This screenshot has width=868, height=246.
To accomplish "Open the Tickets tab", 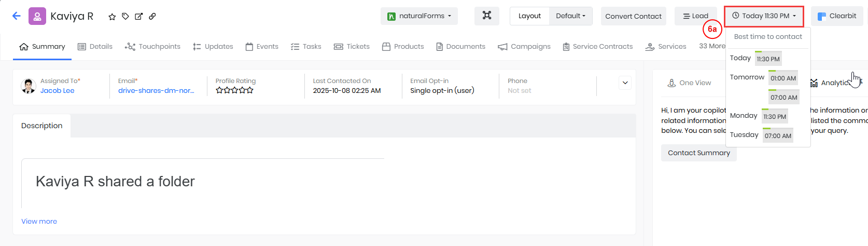I will 352,47.
